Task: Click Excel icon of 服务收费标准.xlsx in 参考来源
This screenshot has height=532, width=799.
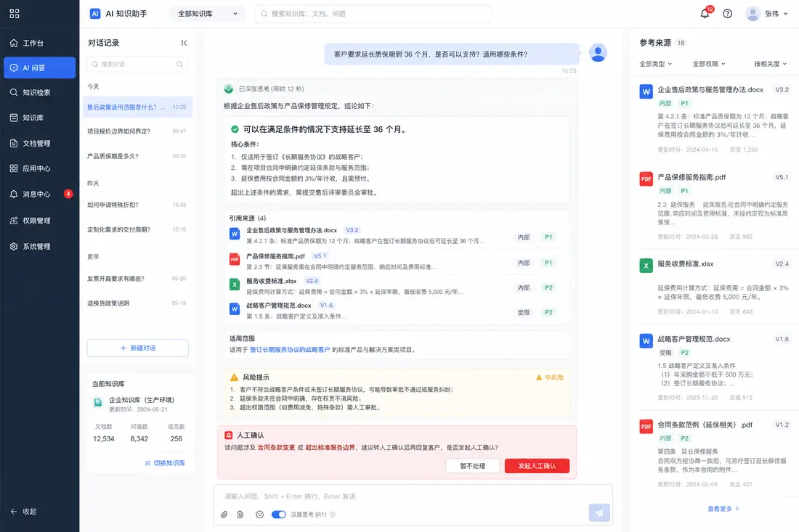Action: pyautogui.click(x=646, y=266)
